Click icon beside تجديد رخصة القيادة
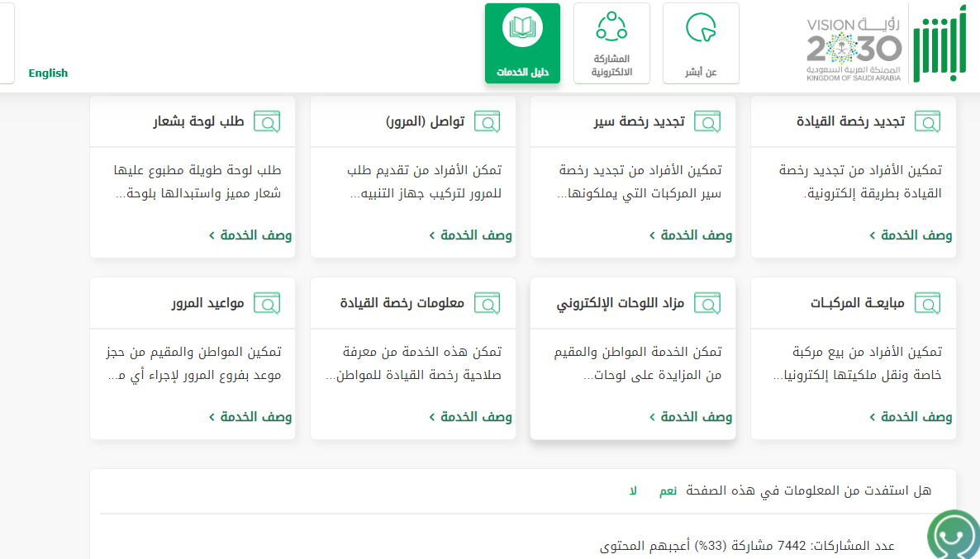The width and height of the screenshot is (980, 559). (x=928, y=121)
